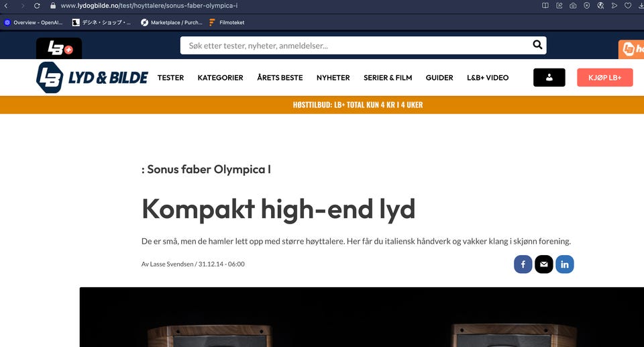Open the ÅRETS BESTE menu

click(x=280, y=78)
